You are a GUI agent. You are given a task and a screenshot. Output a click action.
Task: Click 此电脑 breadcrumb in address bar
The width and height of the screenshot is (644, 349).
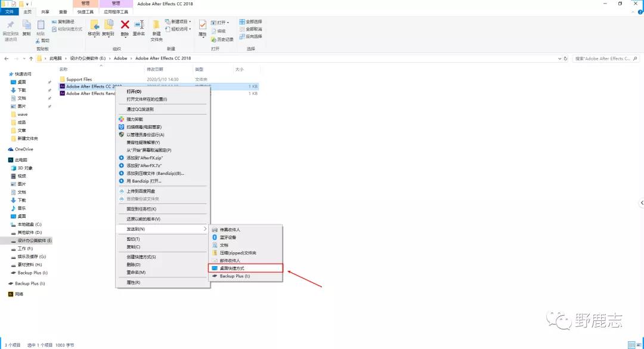click(55, 58)
